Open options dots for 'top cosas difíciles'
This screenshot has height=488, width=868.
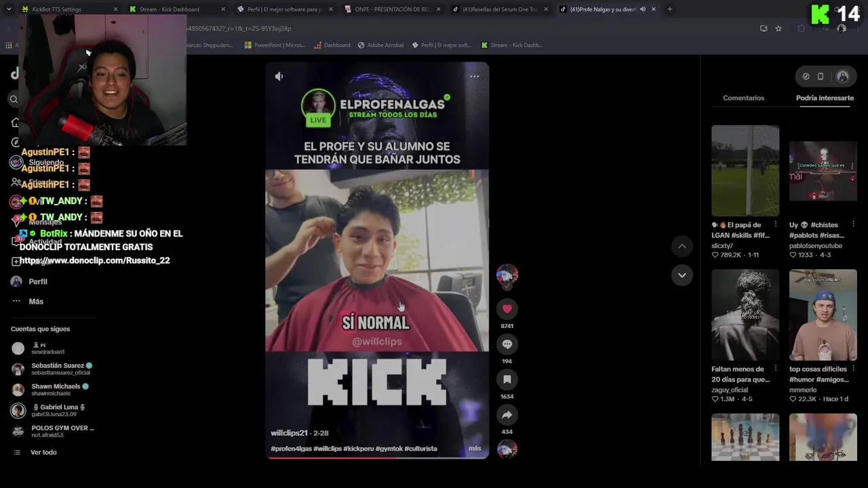pyautogui.click(x=853, y=369)
